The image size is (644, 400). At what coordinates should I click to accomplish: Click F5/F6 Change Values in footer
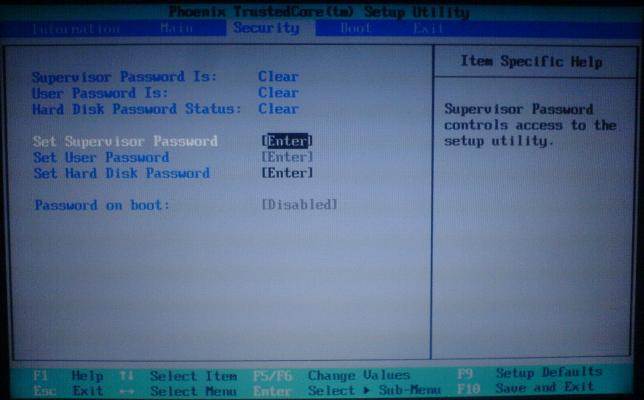coord(330,374)
